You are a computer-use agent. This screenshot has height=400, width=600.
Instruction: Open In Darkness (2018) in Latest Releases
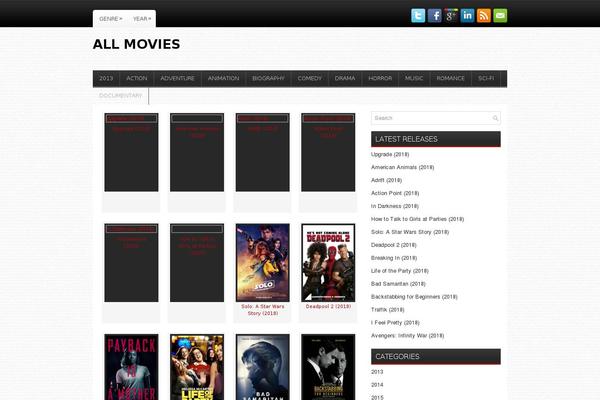tap(395, 206)
